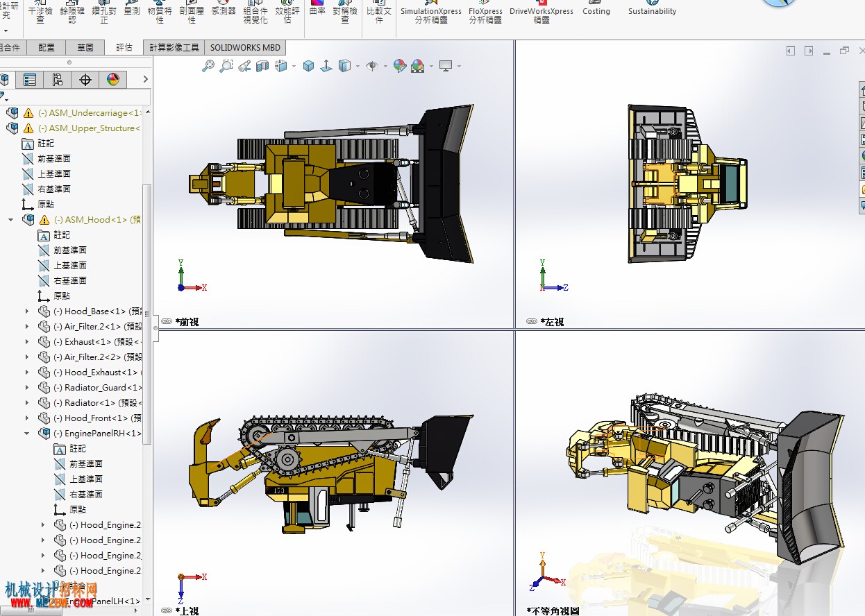The height and width of the screenshot is (616, 865).
Task: Expand Air_Filter.2<1> tree node
Action: [27, 326]
